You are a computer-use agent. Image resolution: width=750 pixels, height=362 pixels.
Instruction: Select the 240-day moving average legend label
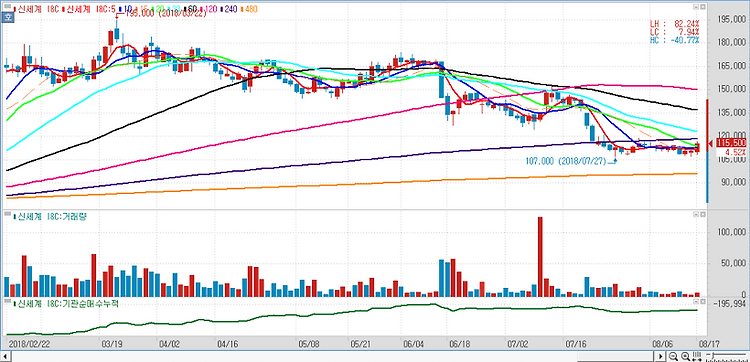click(x=228, y=9)
